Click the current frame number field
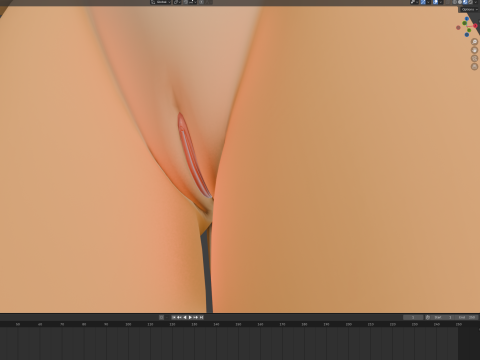Screen dimensions: 480x360 (x=413, y=317)
